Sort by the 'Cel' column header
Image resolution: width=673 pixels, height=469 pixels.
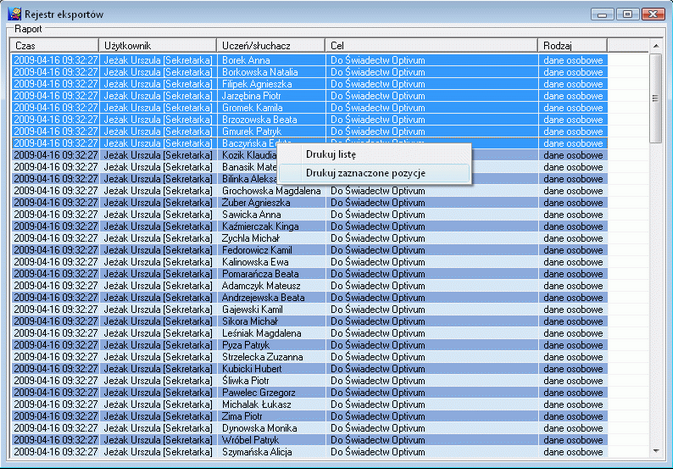point(431,45)
